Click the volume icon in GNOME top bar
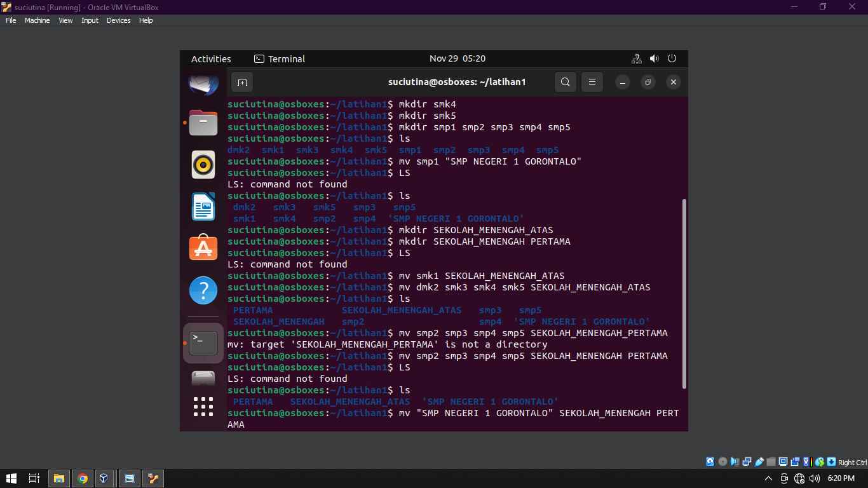This screenshot has width=868, height=488. pyautogui.click(x=654, y=58)
